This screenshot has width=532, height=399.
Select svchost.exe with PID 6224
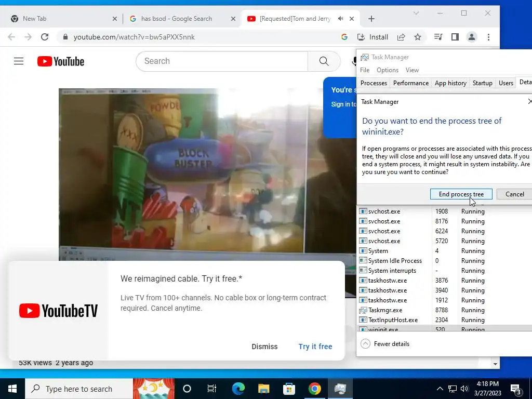tap(445, 231)
